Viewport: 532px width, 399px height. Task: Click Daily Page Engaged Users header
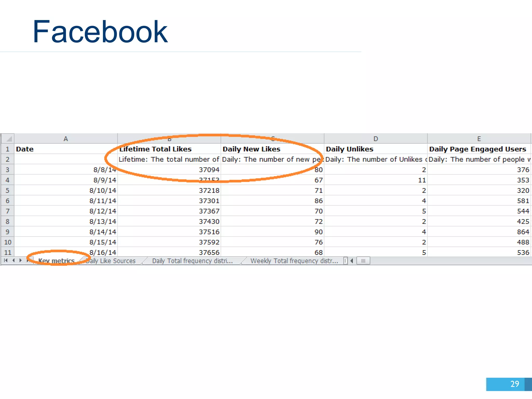click(x=479, y=149)
